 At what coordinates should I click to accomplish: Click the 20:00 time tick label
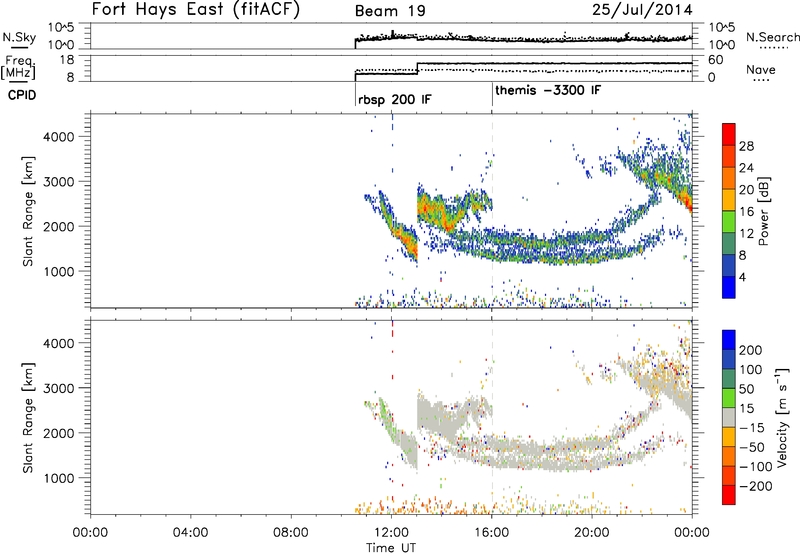[x=592, y=533]
